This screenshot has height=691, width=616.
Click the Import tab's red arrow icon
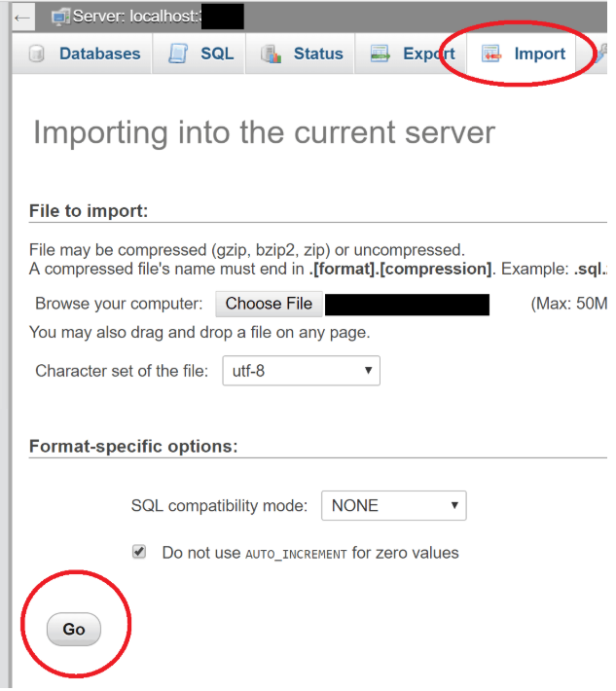click(491, 54)
